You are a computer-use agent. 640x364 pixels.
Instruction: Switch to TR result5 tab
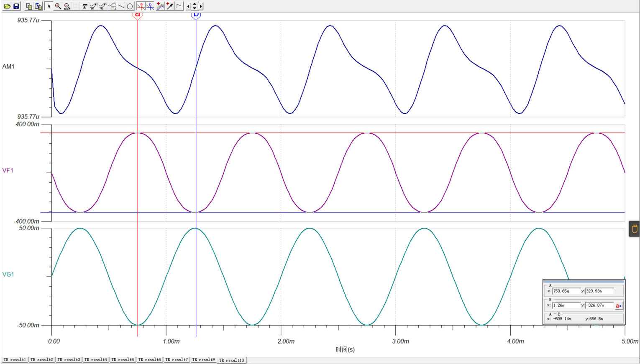point(123,359)
